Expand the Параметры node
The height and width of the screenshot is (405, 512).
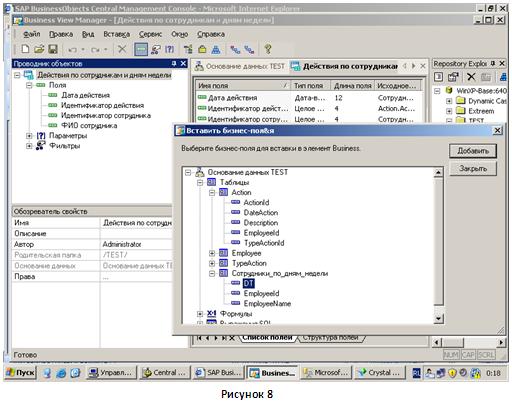[x=29, y=136]
